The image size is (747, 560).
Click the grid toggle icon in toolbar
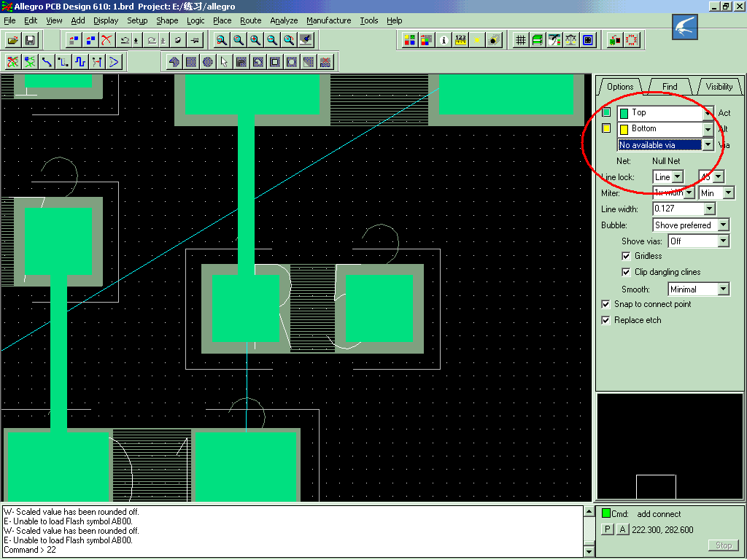520,40
